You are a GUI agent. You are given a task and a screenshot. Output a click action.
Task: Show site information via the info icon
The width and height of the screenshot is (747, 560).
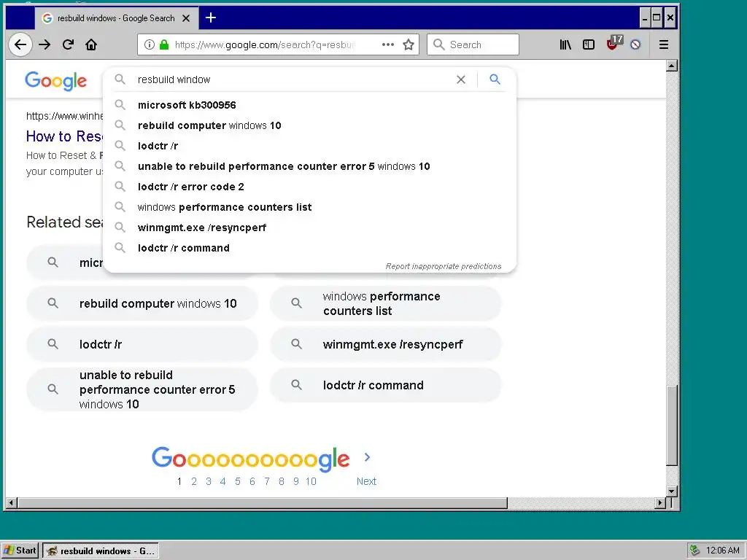pyautogui.click(x=150, y=44)
